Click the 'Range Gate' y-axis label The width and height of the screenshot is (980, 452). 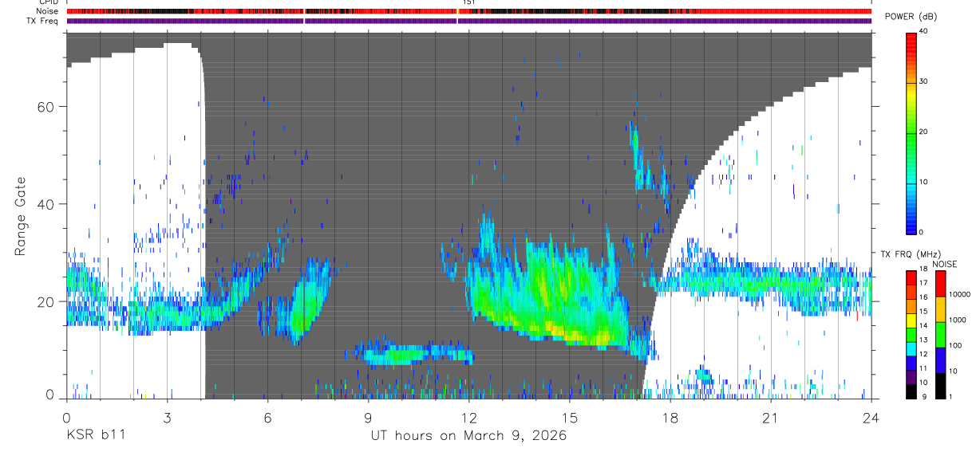pos(22,216)
